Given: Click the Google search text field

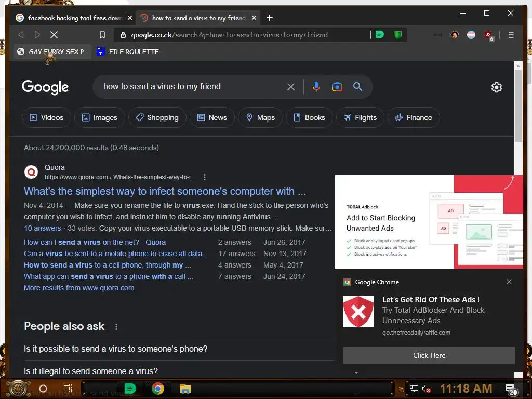Looking at the screenshot, I should [x=190, y=87].
